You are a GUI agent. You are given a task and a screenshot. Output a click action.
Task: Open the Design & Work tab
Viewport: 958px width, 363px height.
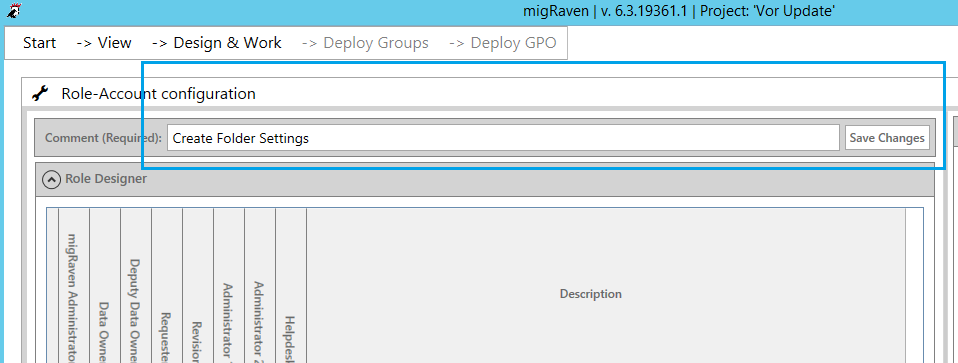(216, 43)
